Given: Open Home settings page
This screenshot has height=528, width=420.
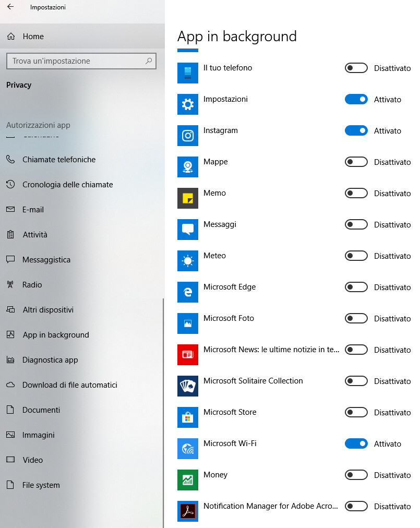Looking at the screenshot, I should pos(82,37).
